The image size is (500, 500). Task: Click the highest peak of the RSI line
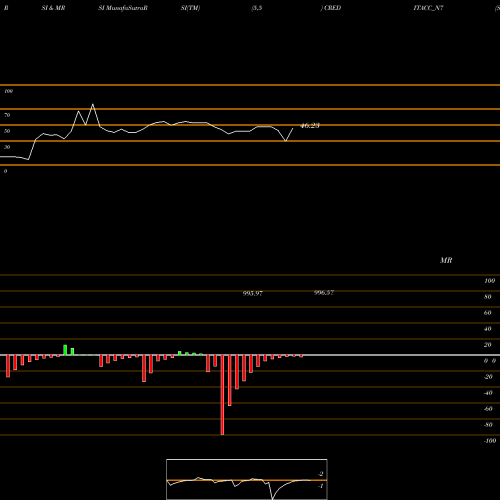click(93, 105)
